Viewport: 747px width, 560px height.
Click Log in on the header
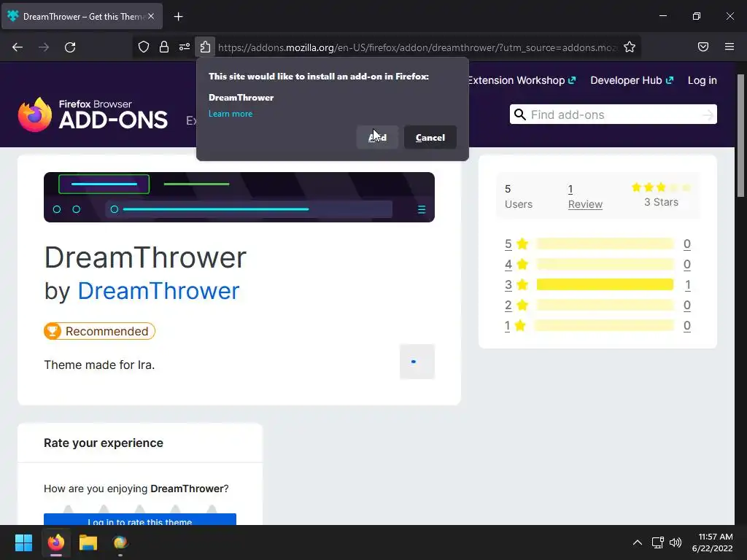click(703, 80)
